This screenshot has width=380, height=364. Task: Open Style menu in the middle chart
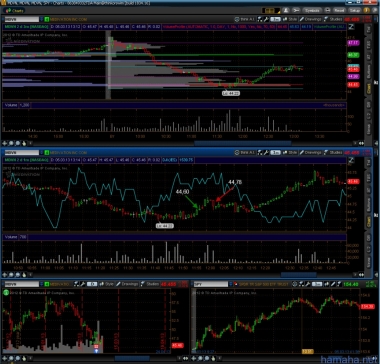pos(290,153)
